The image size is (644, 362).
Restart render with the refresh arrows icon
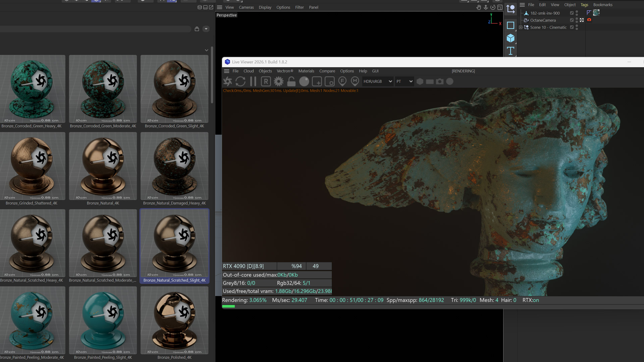pos(240,81)
